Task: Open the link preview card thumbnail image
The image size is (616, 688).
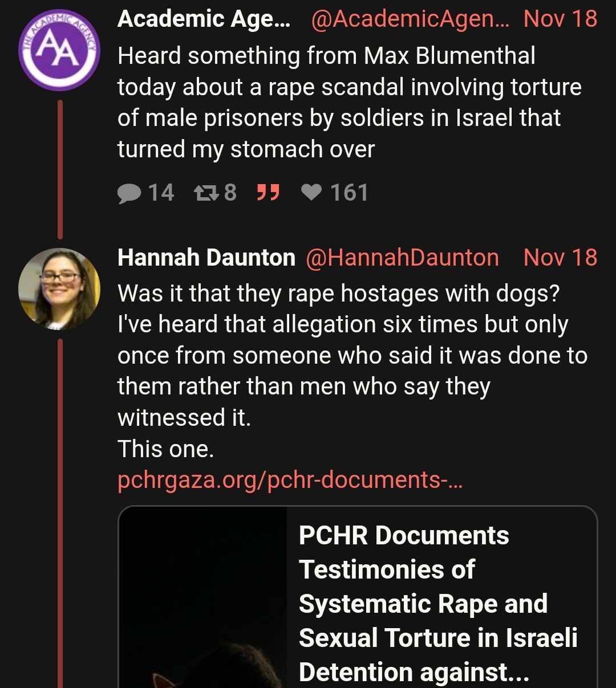Action: [203, 597]
